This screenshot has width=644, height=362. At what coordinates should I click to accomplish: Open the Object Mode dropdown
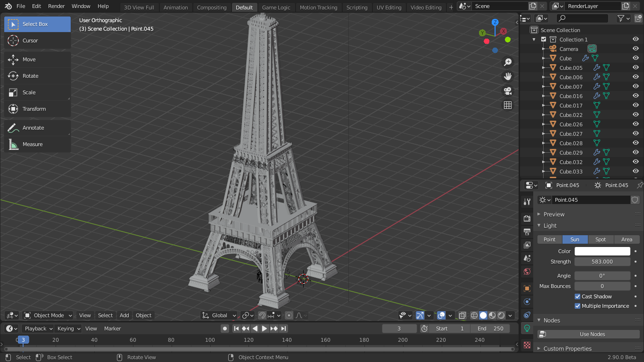[48, 315]
